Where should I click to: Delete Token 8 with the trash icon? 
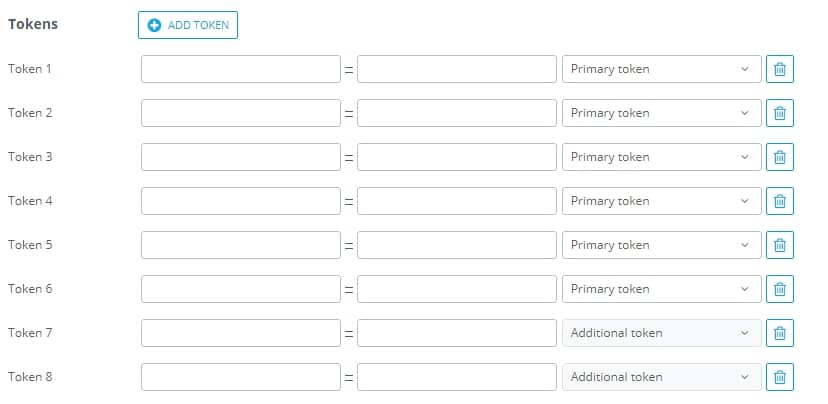pos(779,377)
